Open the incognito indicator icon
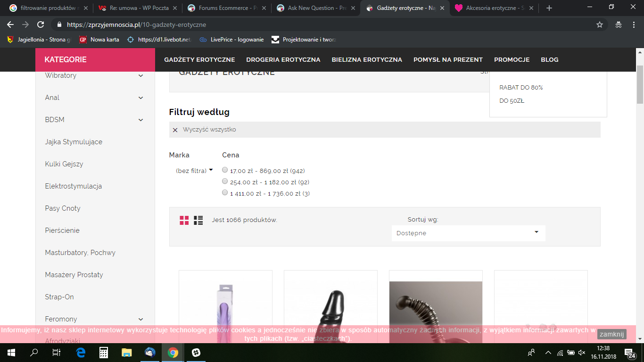This screenshot has height=362, width=644. pyautogui.click(x=619, y=25)
